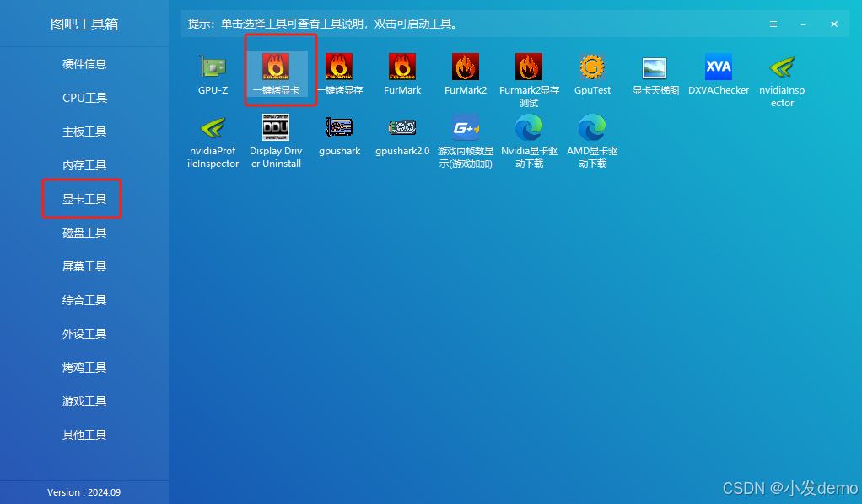The image size is (862, 504).
Task: Open the 显卡天梯图 picture icon
Action: pyautogui.click(x=655, y=68)
